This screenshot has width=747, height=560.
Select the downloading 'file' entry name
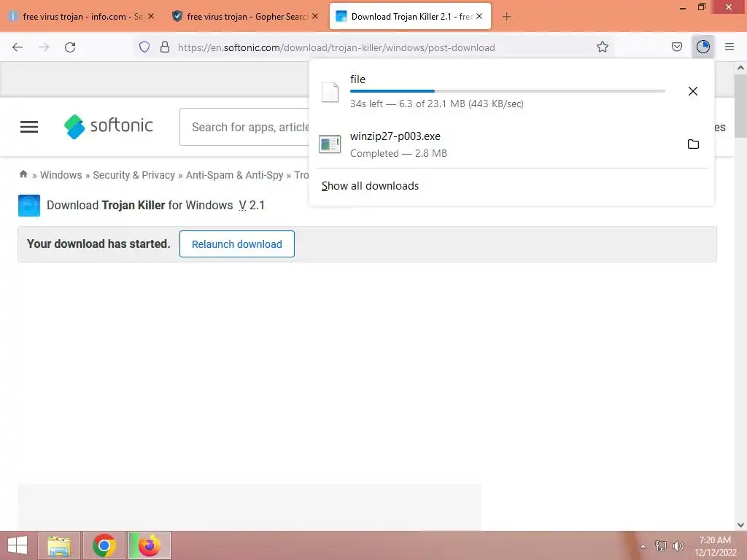pos(357,79)
